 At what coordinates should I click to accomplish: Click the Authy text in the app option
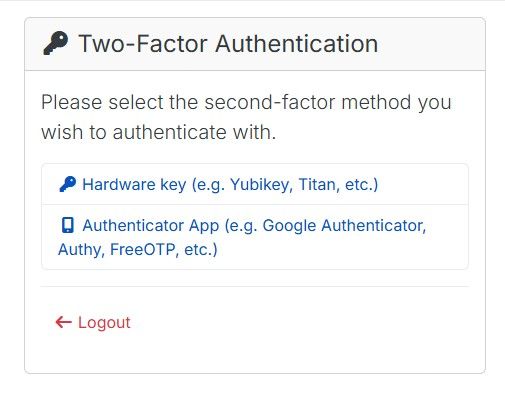[81, 250]
